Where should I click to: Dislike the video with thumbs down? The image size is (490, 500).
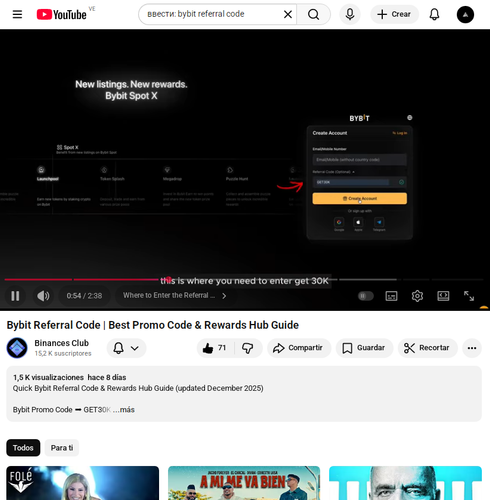pyautogui.click(x=248, y=348)
